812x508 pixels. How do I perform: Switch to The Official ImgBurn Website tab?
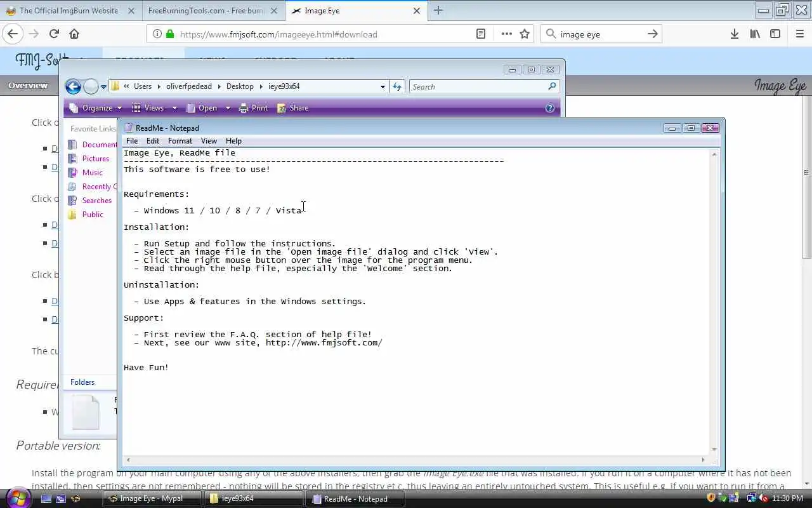pyautogui.click(x=70, y=10)
